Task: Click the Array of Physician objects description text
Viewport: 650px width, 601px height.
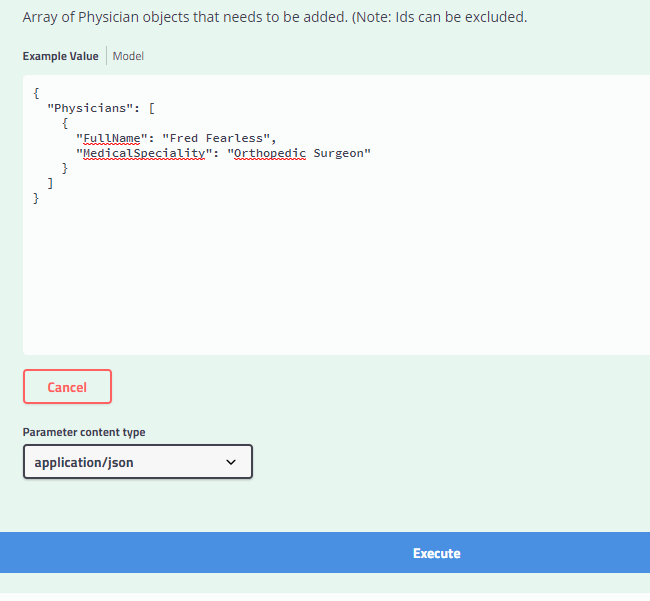Action: coord(274,17)
